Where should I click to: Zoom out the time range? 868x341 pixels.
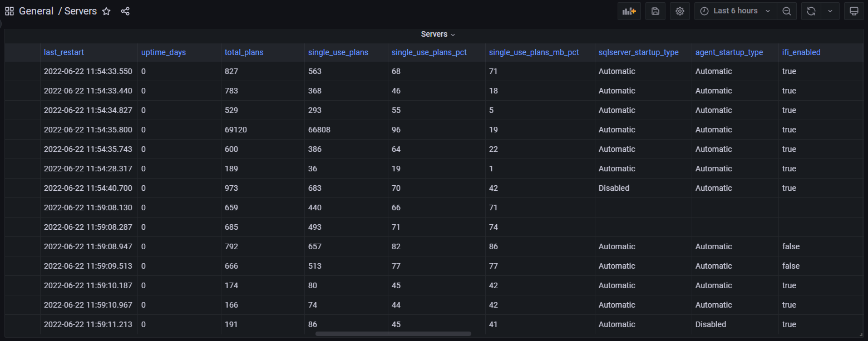pos(787,11)
